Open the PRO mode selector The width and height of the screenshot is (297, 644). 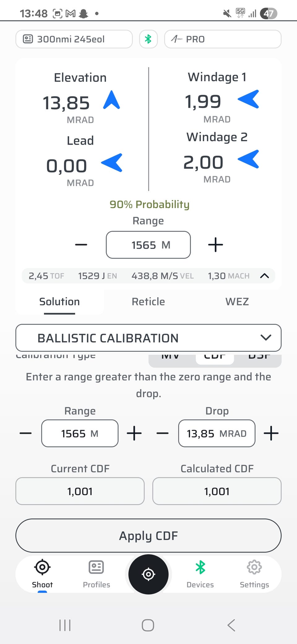tap(223, 39)
